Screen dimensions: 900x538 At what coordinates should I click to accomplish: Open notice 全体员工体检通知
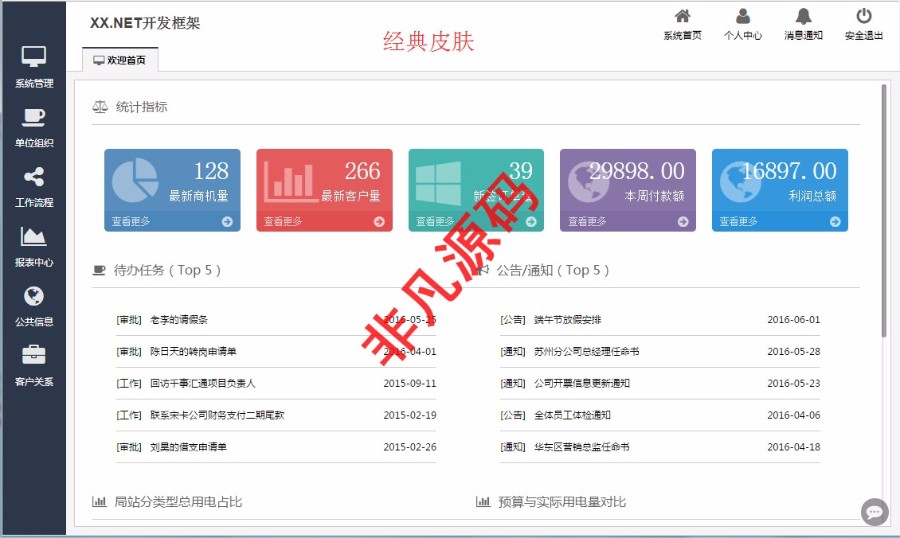pyautogui.click(x=572, y=415)
